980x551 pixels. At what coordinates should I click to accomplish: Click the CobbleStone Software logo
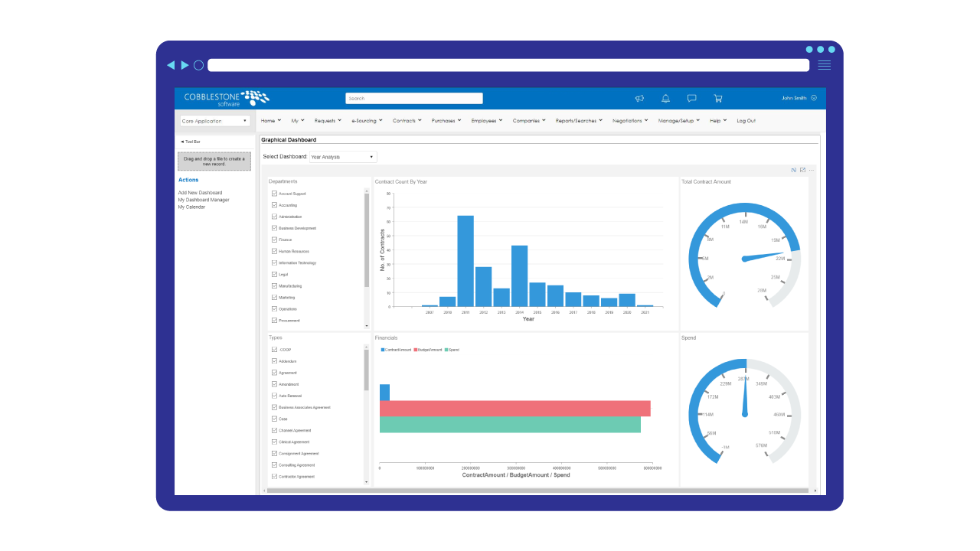coord(227,98)
